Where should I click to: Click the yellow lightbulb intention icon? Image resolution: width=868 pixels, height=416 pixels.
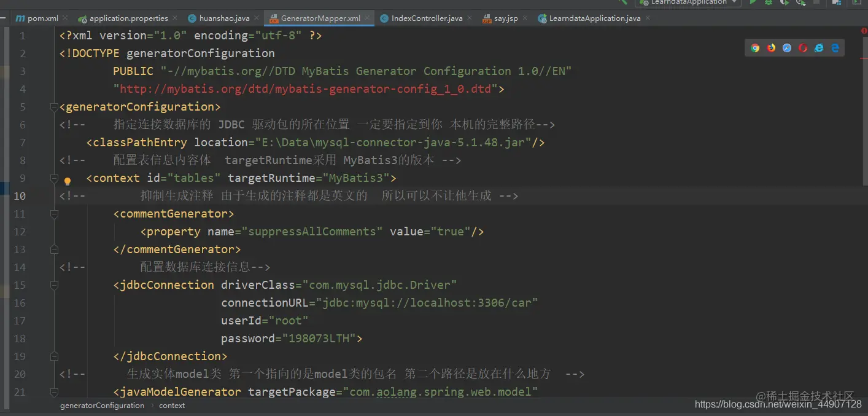point(68,181)
